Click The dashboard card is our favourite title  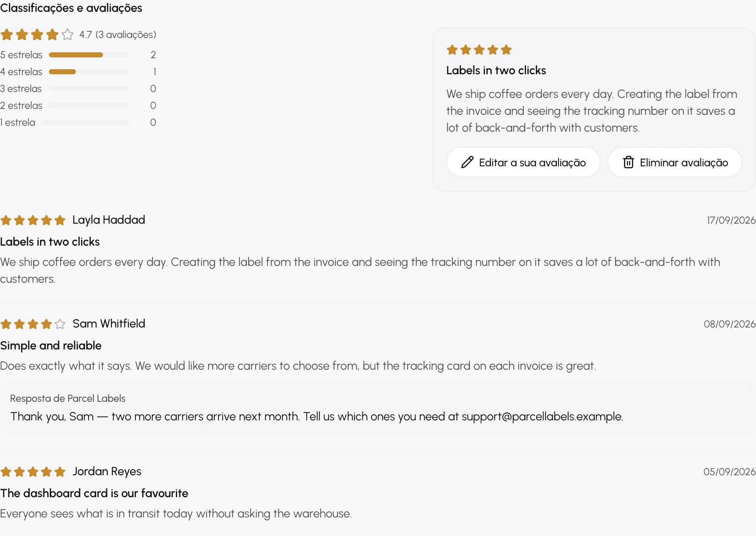click(94, 493)
